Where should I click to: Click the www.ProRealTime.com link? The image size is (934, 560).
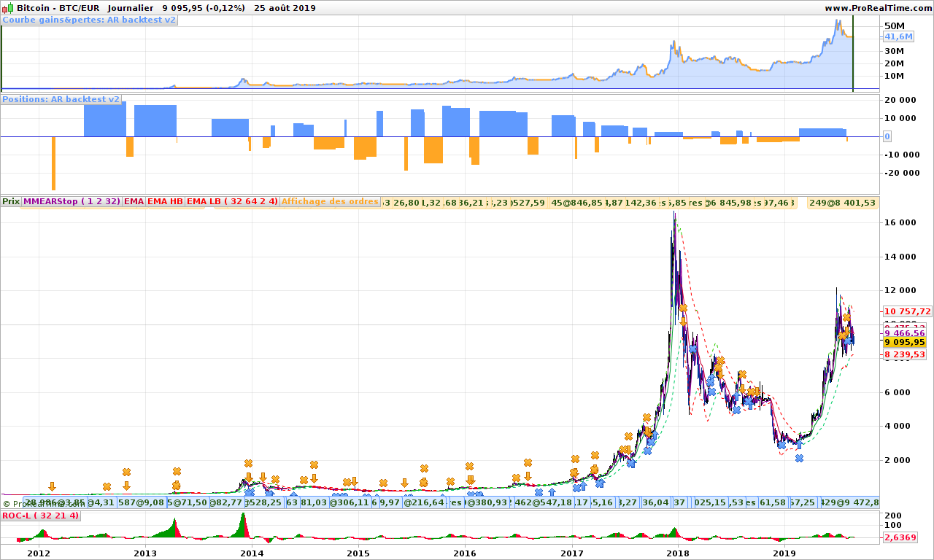point(878,8)
